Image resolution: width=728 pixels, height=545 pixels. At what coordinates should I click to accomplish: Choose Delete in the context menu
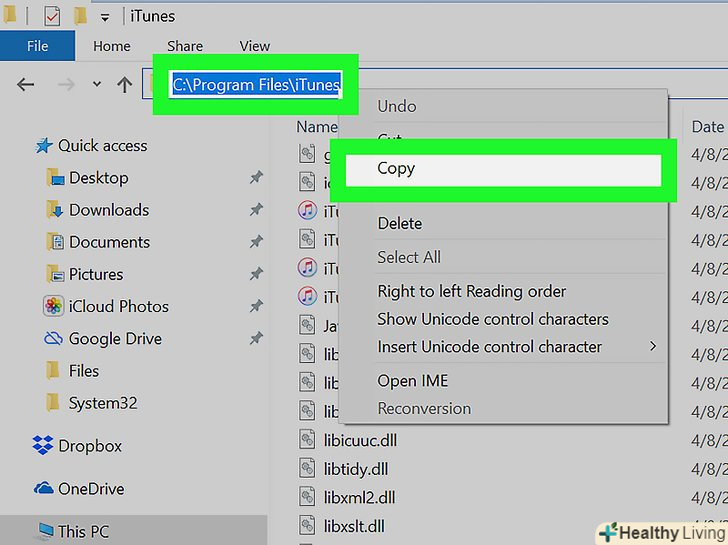[x=400, y=223]
